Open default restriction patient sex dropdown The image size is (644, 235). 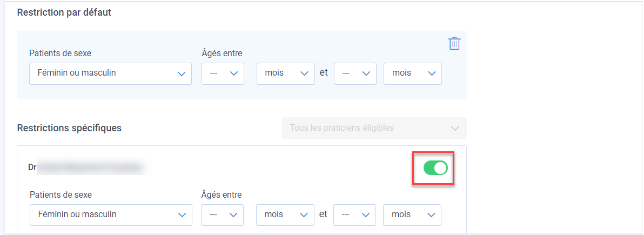[x=110, y=73]
